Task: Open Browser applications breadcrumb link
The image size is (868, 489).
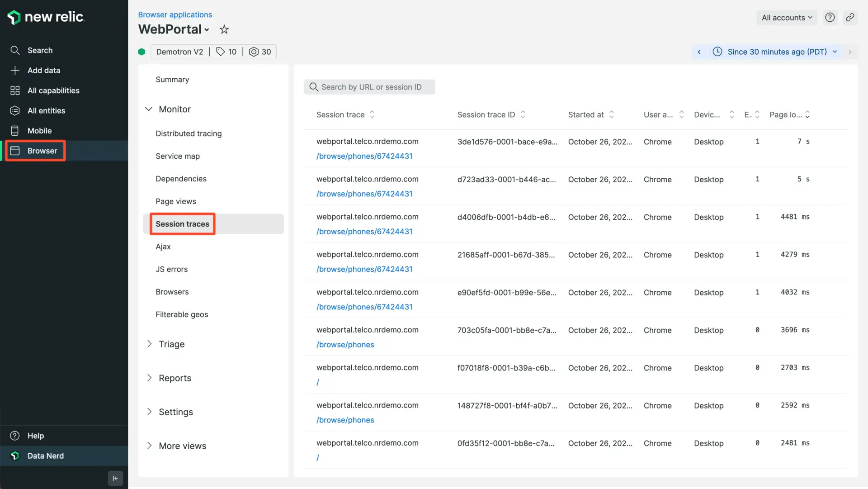Action: [175, 15]
